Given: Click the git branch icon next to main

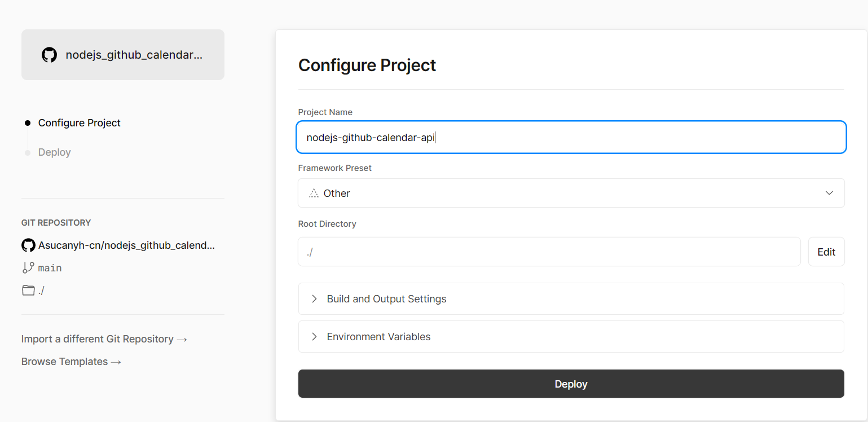Looking at the screenshot, I should pyautogui.click(x=28, y=268).
